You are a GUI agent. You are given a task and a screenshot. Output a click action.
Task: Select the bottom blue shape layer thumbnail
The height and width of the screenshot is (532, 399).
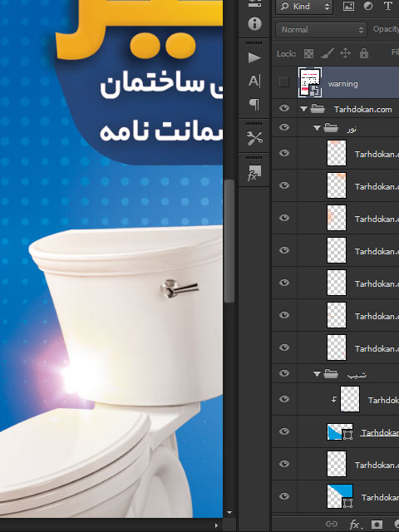coord(340,496)
